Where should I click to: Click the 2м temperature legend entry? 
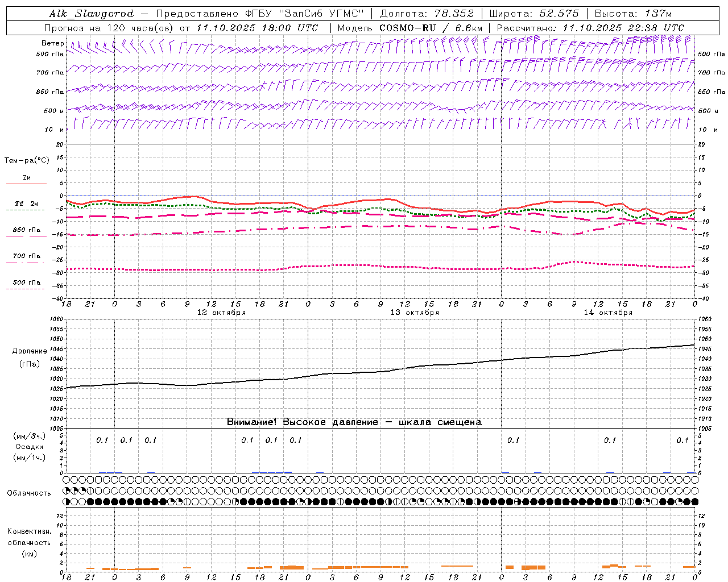pyautogui.click(x=27, y=178)
